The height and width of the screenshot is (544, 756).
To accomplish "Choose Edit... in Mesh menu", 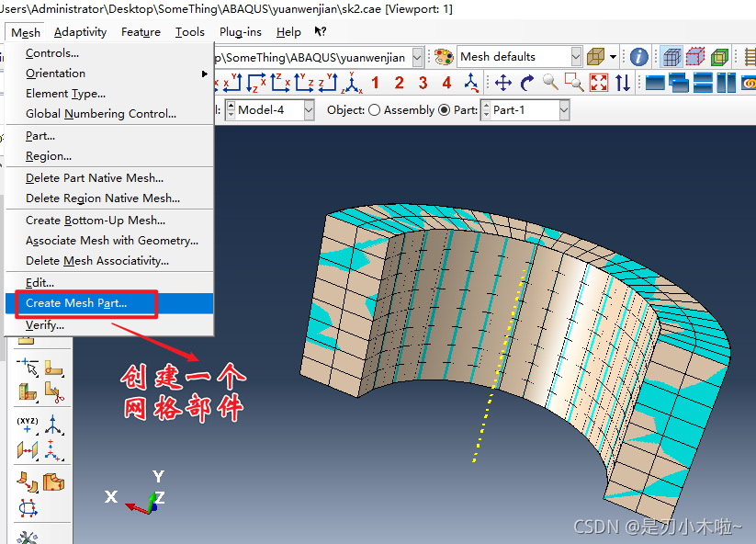I will 109,283.
